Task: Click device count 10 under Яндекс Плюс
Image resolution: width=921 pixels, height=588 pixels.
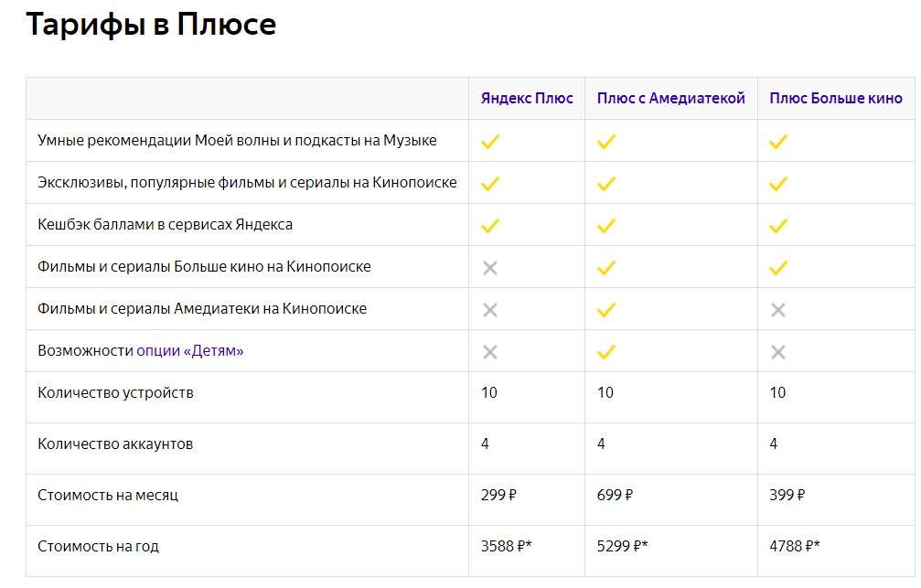Action: pos(489,392)
